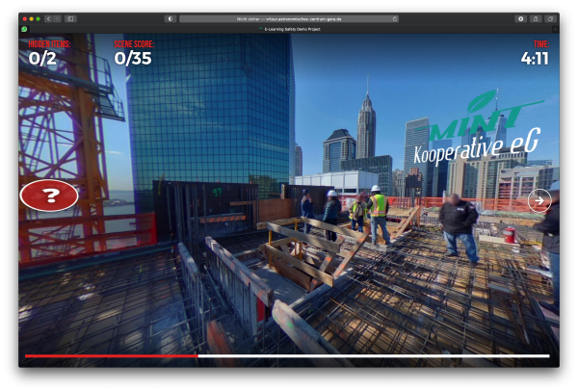Show the tab overview in Safari
The image size is (578, 392).
point(550,18)
